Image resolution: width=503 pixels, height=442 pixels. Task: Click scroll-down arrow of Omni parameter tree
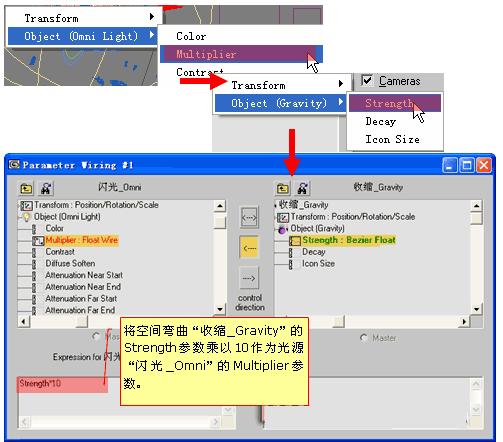click(219, 309)
